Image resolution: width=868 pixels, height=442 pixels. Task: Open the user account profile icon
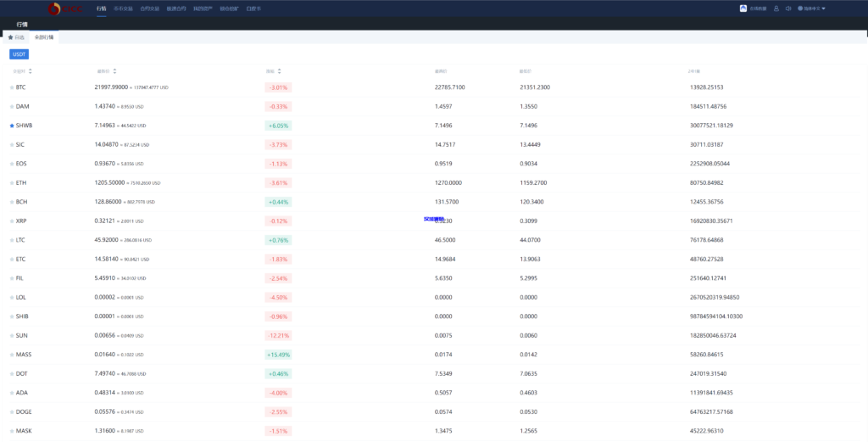[x=776, y=8]
